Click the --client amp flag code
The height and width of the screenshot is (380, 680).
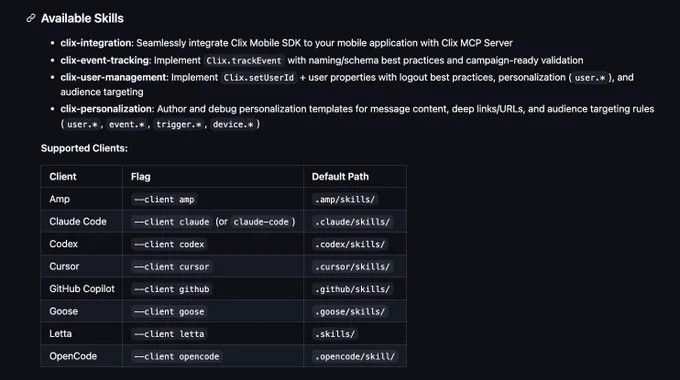coord(164,200)
